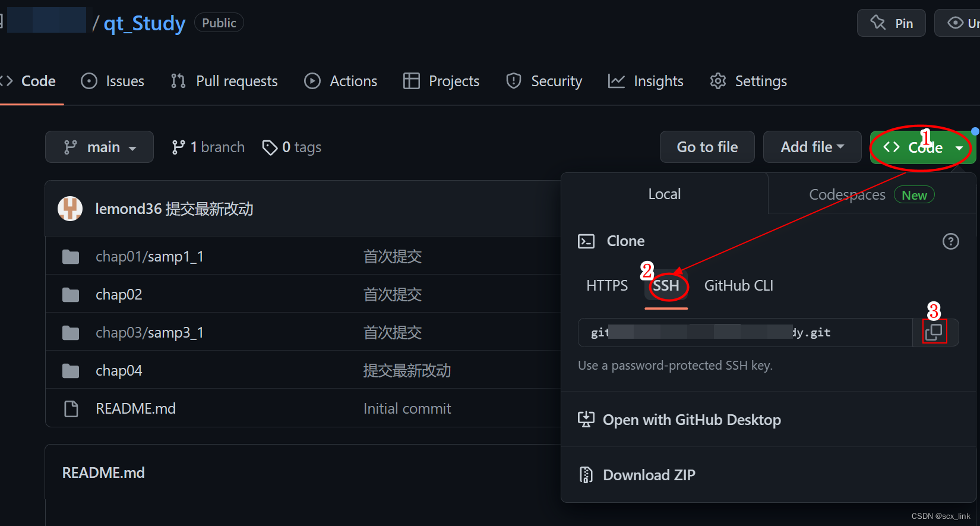The width and height of the screenshot is (980, 526).
Task: Click the qt_Study repository name link
Action: pos(144,23)
